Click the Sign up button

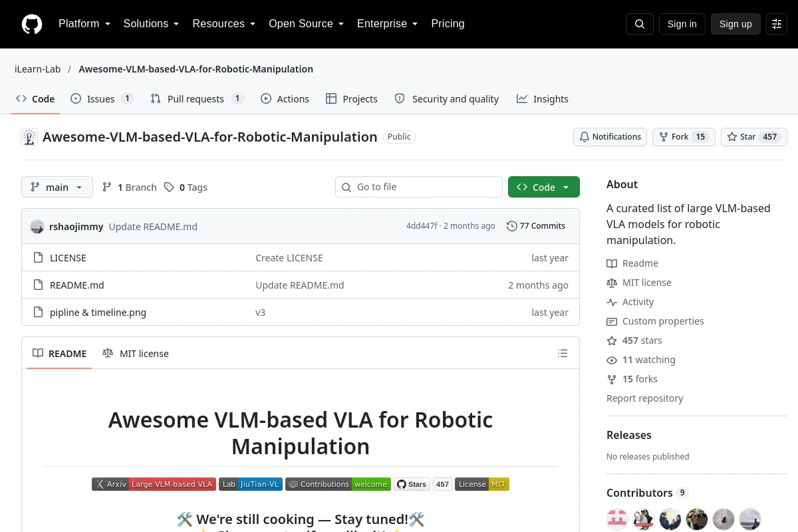point(735,24)
